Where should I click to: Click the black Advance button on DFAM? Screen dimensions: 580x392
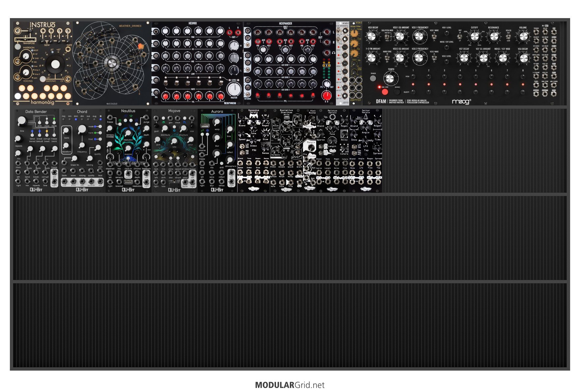pos(398,92)
